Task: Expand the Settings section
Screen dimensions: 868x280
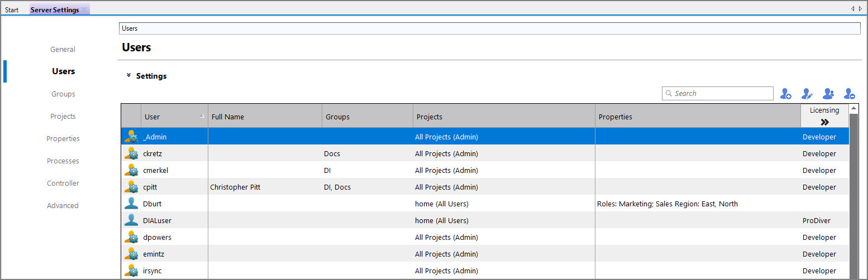Action: [129, 76]
